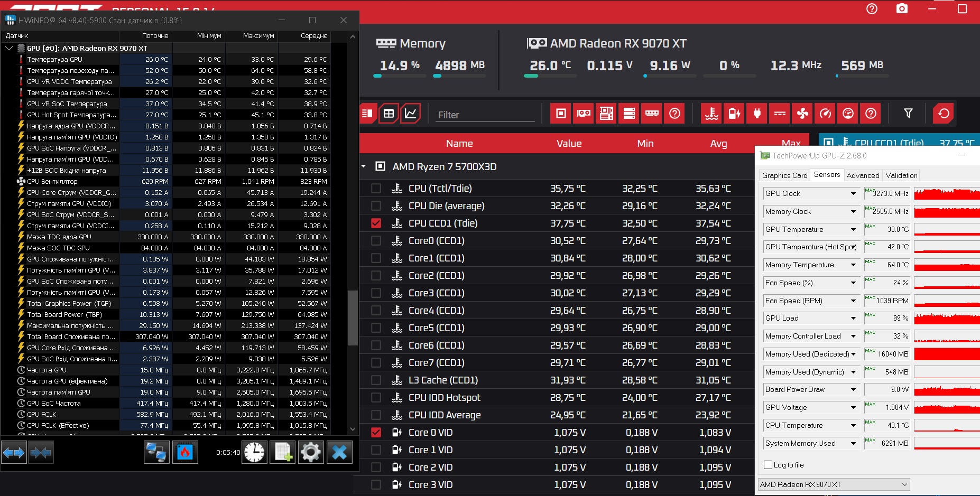Toggle the speedometer sensor type filter
The height and width of the screenshot is (496, 980).
[x=825, y=113]
